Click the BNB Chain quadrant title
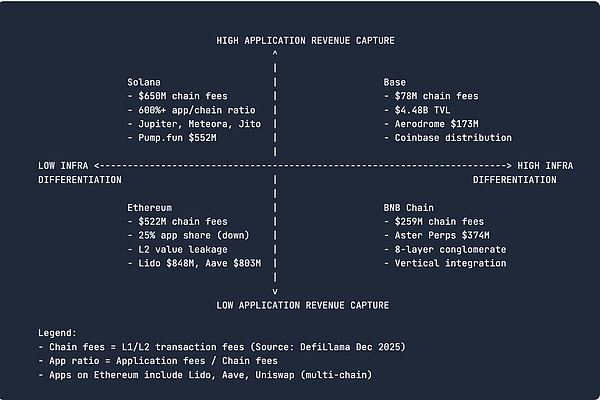The image size is (600, 400). click(410, 207)
